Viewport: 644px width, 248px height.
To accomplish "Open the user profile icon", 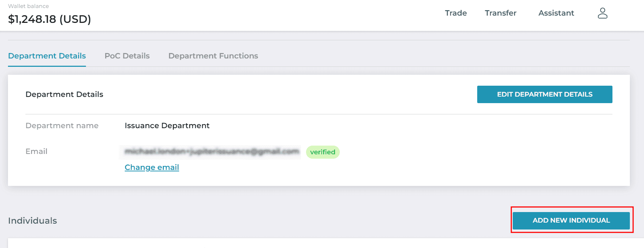I will (602, 13).
